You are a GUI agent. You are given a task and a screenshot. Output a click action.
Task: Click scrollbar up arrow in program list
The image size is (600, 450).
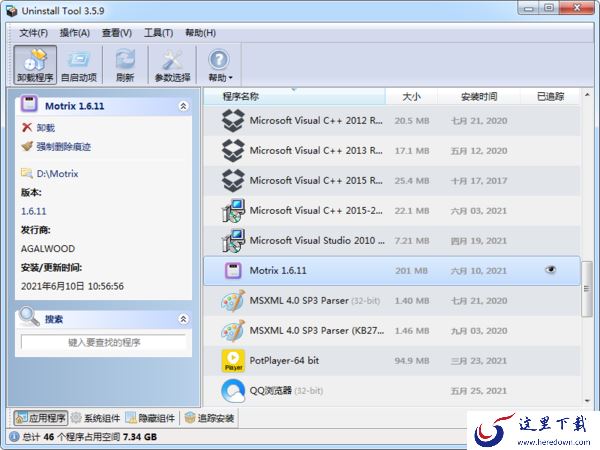pyautogui.click(x=587, y=95)
